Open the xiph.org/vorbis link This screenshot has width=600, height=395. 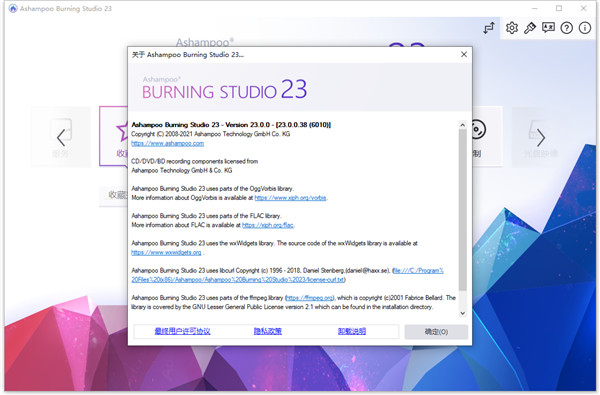(x=290, y=198)
